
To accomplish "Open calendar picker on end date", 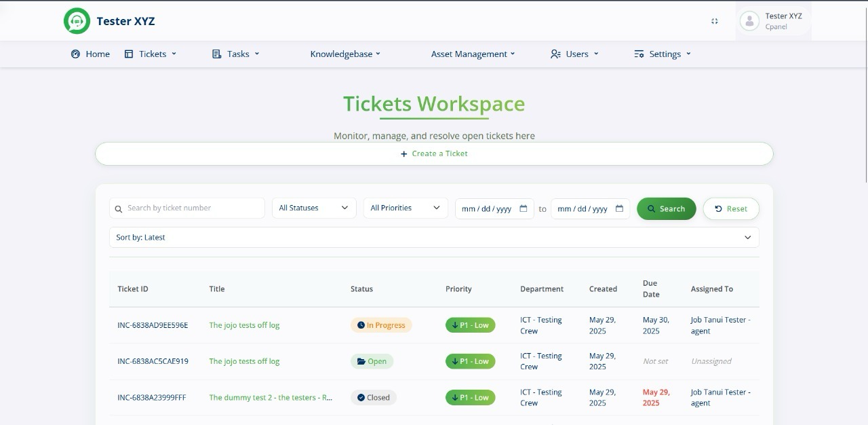I will (619, 208).
